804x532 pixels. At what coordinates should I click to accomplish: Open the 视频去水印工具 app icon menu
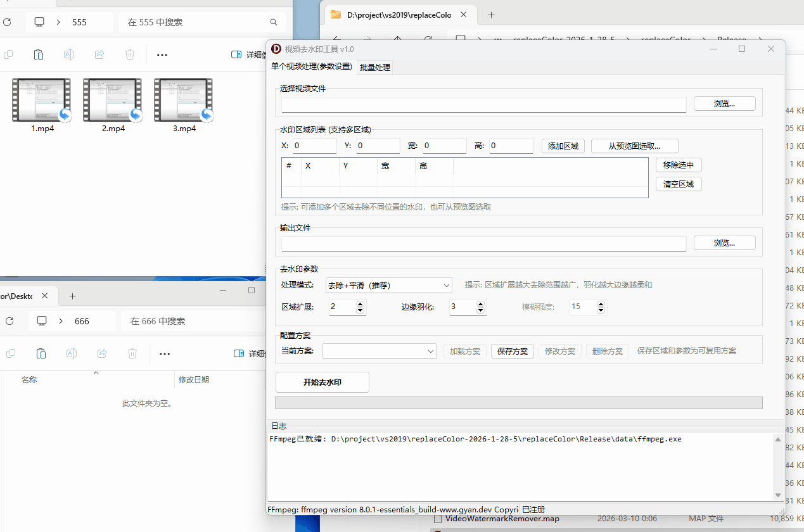276,49
